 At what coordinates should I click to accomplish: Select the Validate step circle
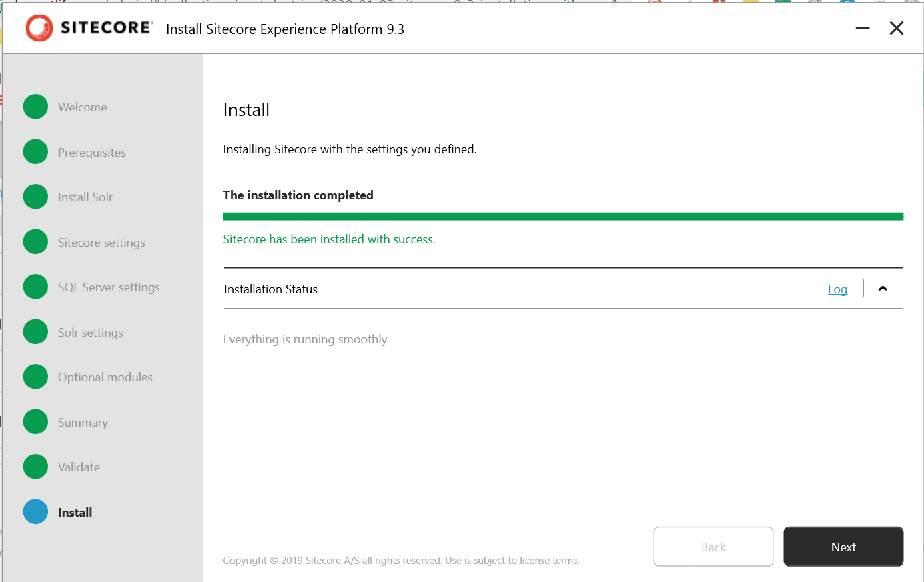pyautogui.click(x=35, y=467)
